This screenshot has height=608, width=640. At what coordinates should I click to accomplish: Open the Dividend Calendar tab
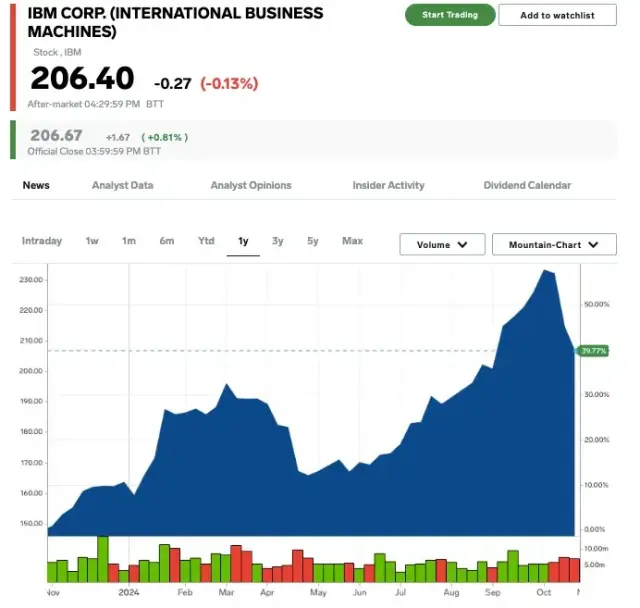pyautogui.click(x=527, y=185)
